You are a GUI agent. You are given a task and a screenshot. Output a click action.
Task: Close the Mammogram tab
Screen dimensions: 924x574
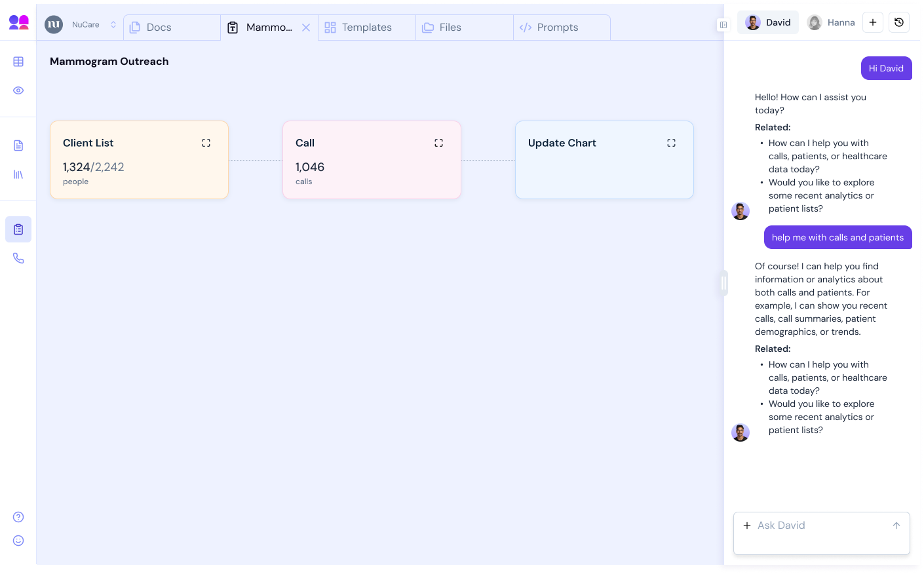306,28
